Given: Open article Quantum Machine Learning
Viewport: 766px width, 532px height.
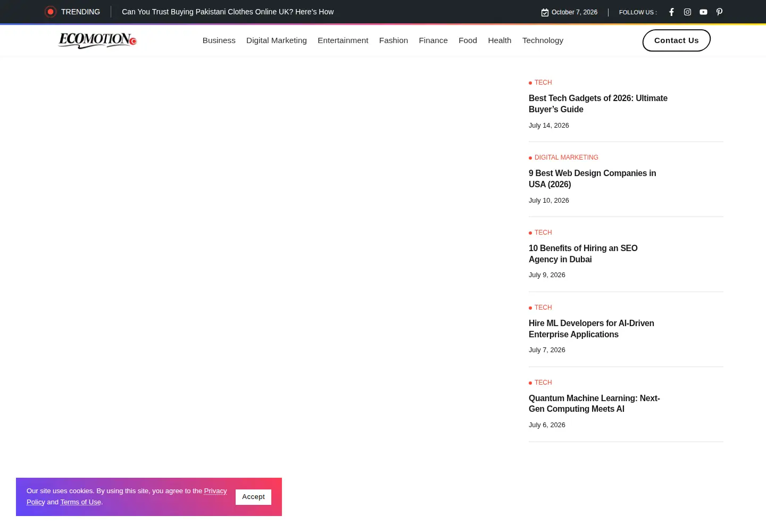Looking at the screenshot, I should click(594, 403).
